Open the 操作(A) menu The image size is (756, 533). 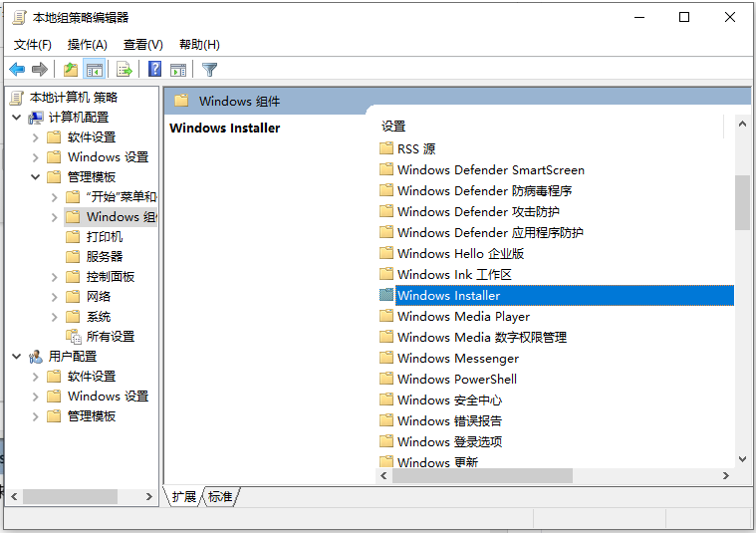pos(88,45)
